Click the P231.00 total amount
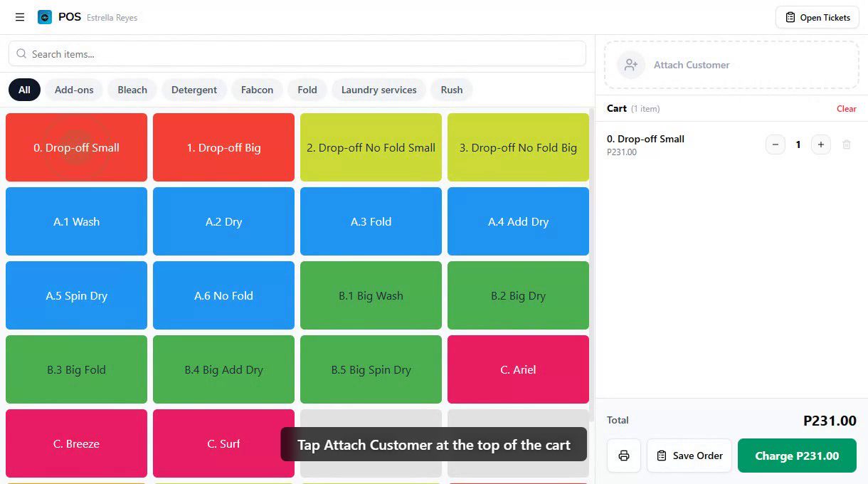This screenshot has width=868, height=484. coord(830,421)
